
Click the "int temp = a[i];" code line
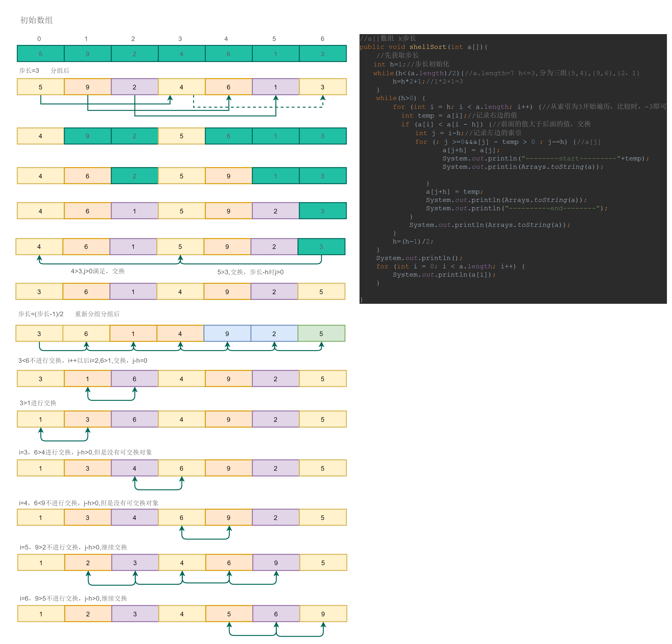pos(459,116)
